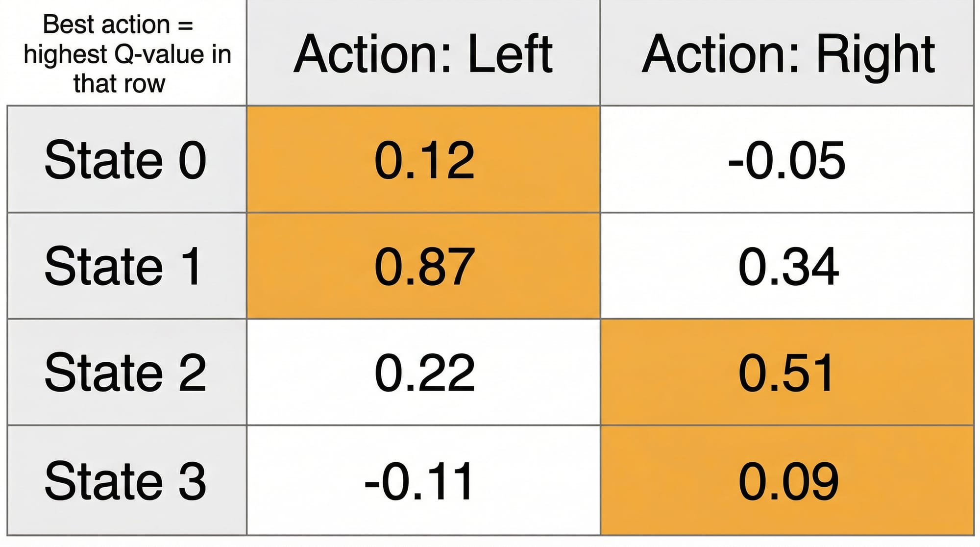Click the -0.05 Q-value cell
The image size is (980, 547).
coord(787,160)
